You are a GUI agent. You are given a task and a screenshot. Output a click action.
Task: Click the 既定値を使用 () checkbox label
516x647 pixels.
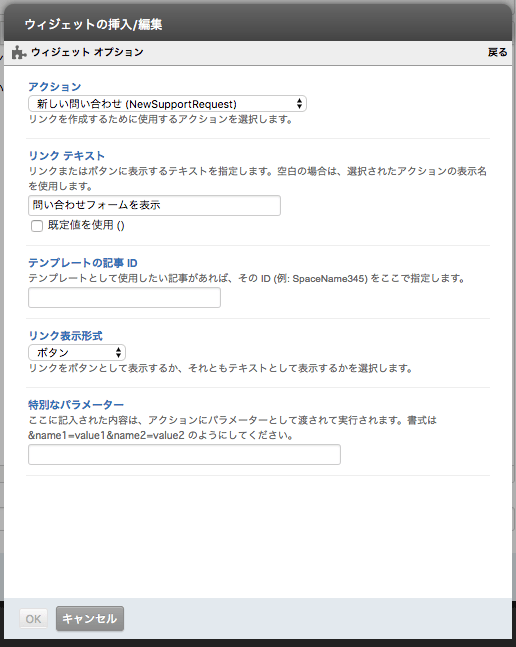coord(86,225)
